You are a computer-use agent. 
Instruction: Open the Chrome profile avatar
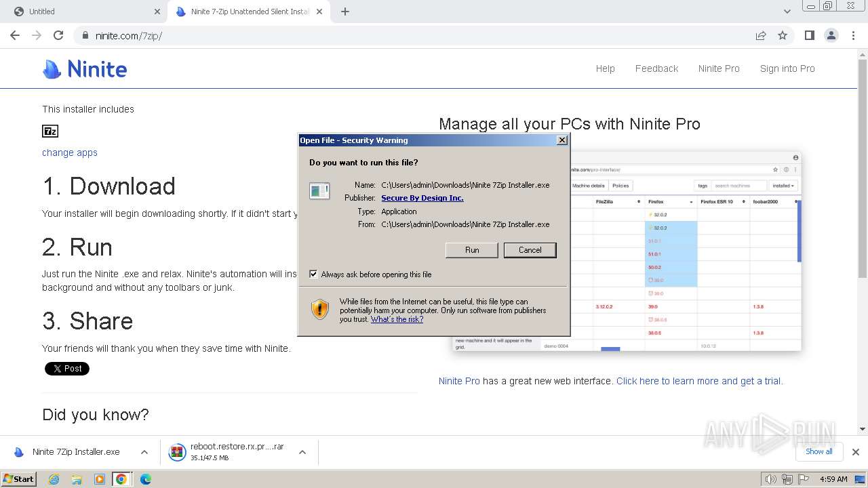(x=831, y=35)
